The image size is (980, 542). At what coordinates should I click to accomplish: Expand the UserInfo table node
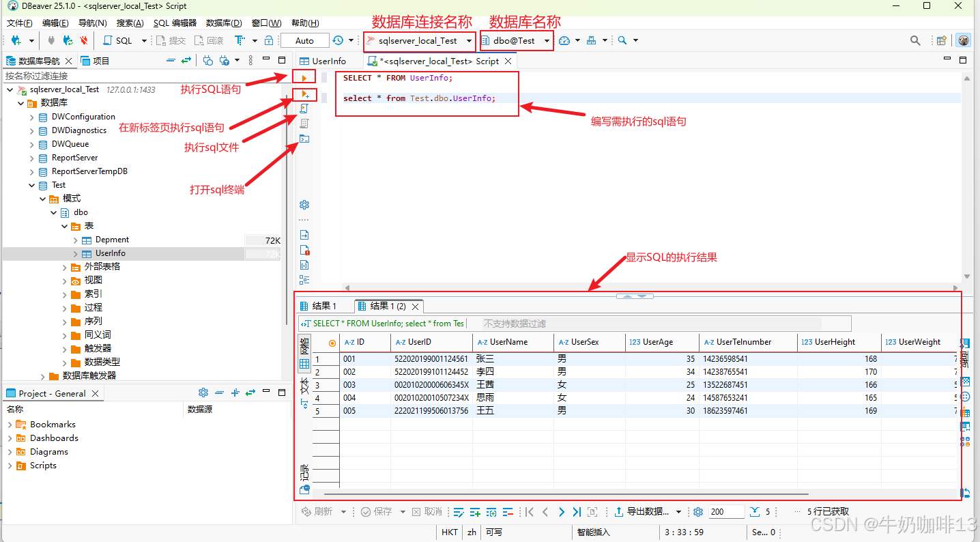click(x=76, y=253)
